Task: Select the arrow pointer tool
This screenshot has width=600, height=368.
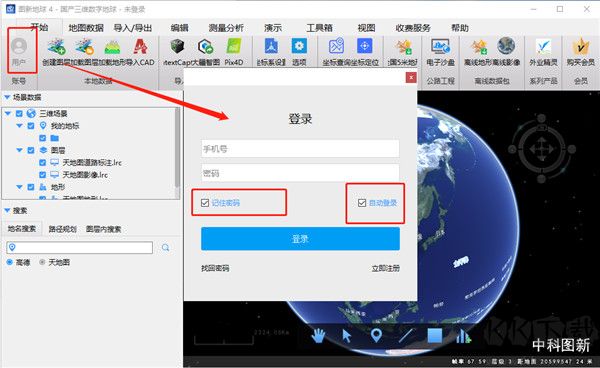Action: [x=347, y=336]
